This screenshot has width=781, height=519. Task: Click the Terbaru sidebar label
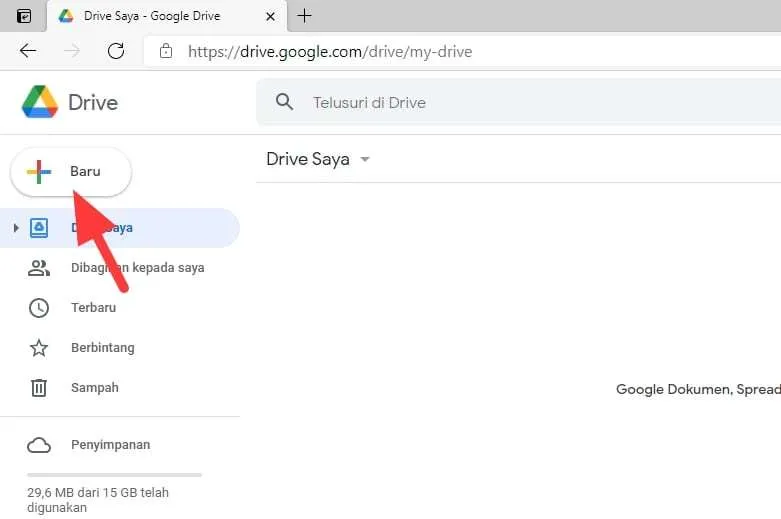(x=94, y=308)
